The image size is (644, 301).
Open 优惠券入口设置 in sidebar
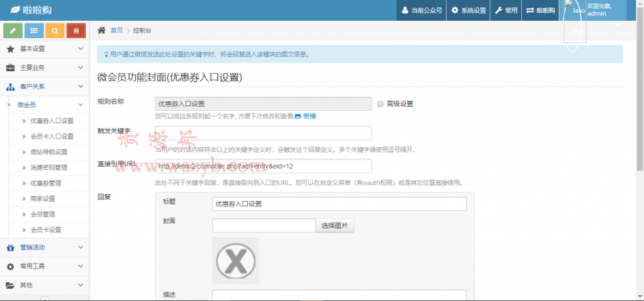(x=52, y=121)
